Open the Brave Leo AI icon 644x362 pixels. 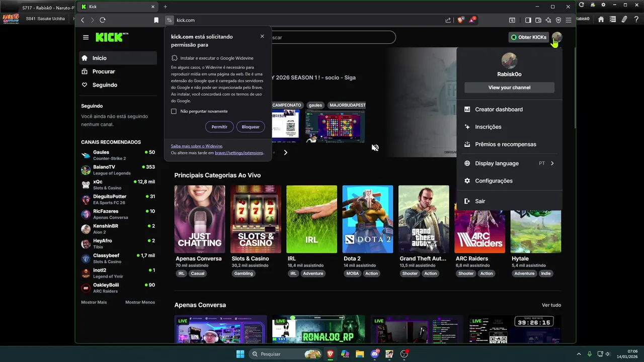click(x=548, y=20)
